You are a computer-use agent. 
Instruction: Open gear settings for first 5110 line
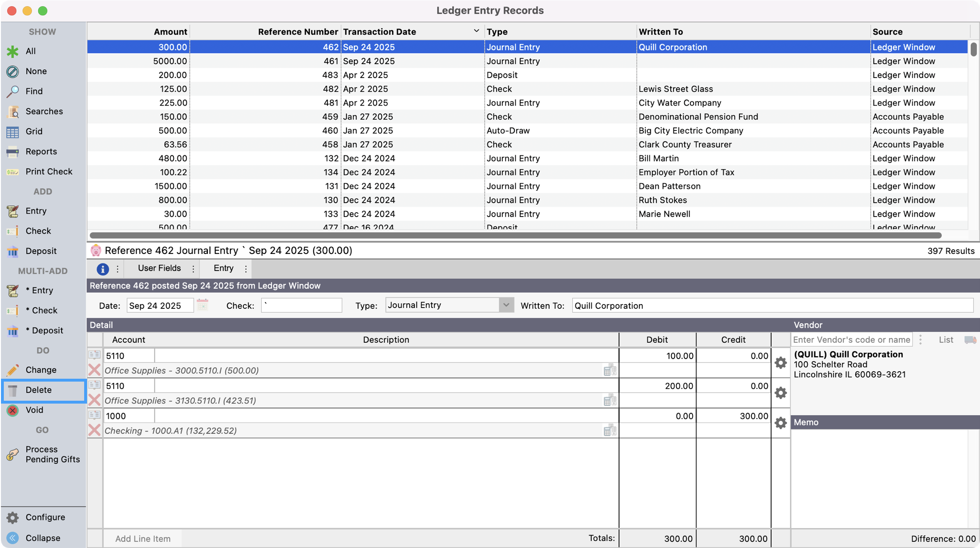(780, 362)
